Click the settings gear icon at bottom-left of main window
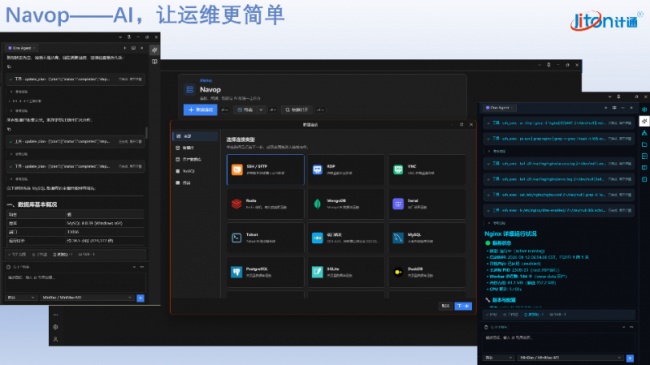650x365 pixels. 56,327
